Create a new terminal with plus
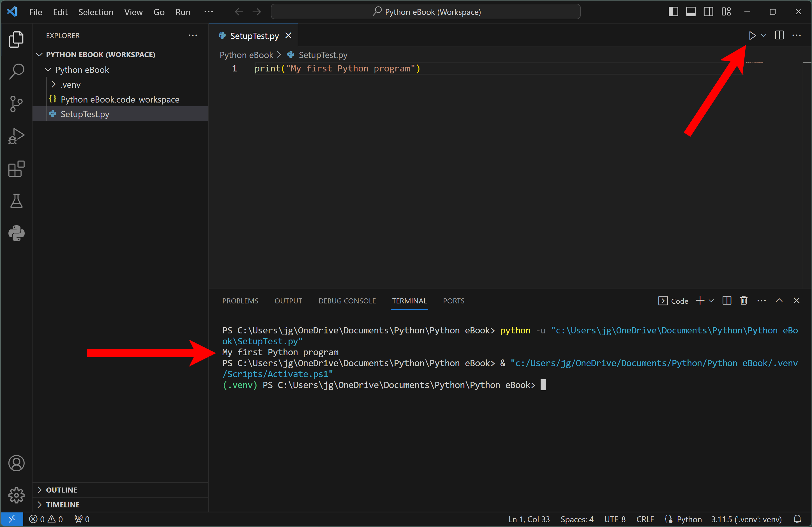Screen dimensions: 812x527 click(700, 300)
